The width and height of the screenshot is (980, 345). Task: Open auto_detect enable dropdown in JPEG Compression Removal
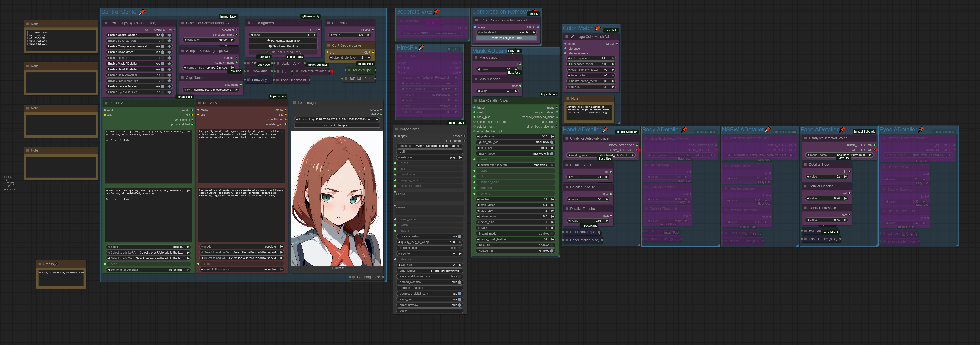506,32
